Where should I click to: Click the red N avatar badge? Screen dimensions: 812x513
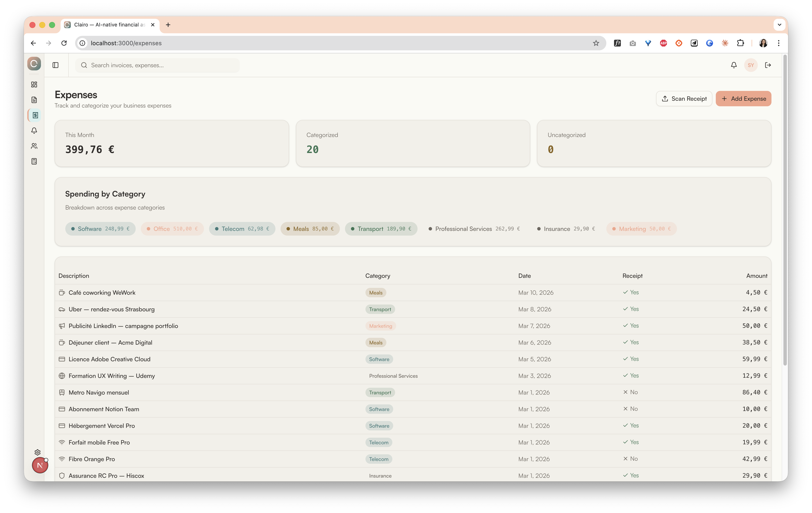40,465
